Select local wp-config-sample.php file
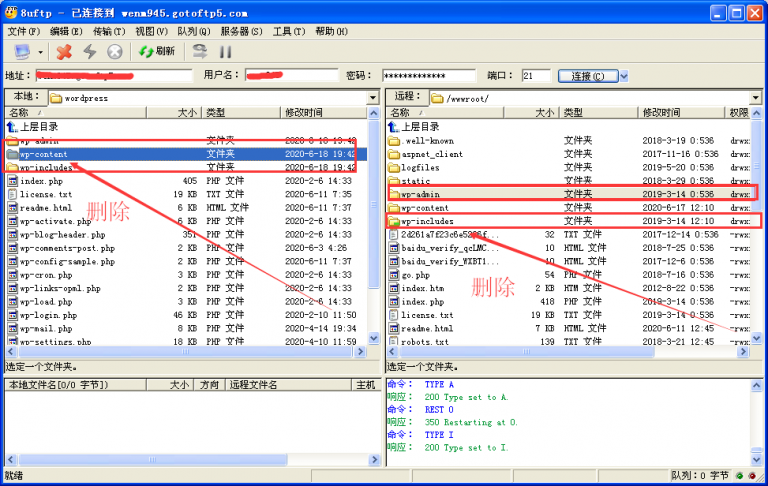The image size is (768, 486). 67,262
